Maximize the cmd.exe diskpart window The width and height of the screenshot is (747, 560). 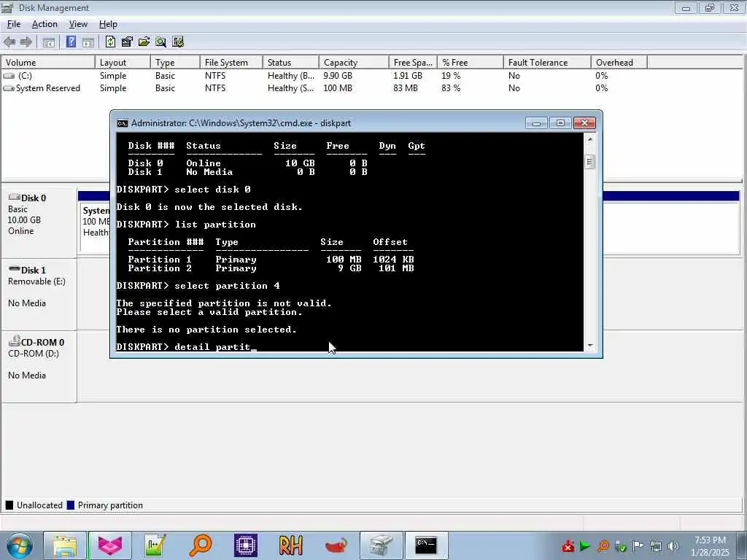tap(560, 123)
